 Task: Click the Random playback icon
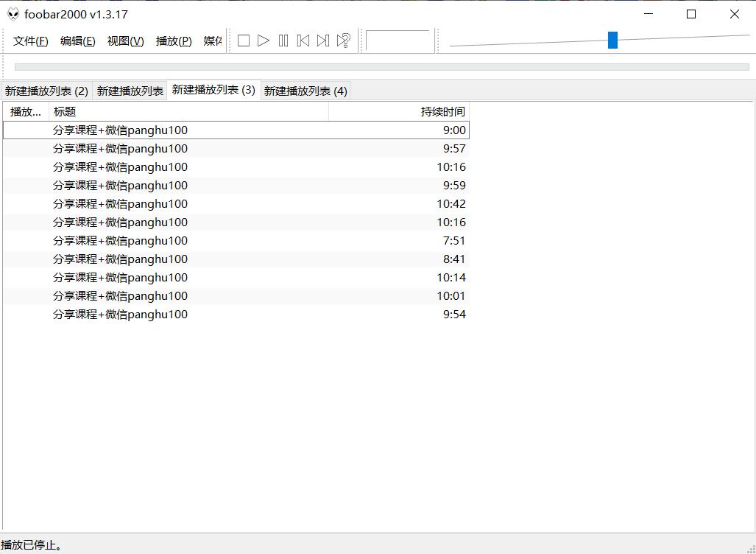[342, 41]
